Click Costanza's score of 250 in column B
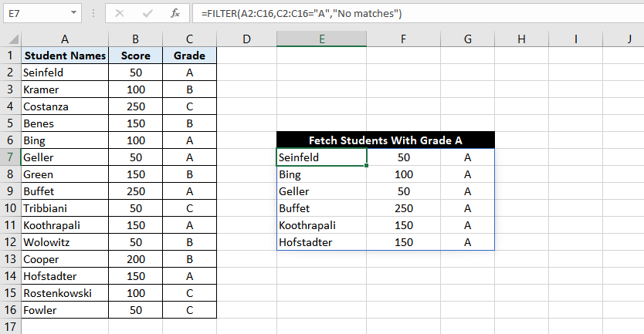The height and width of the screenshot is (334, 644). tap(136, 106)
